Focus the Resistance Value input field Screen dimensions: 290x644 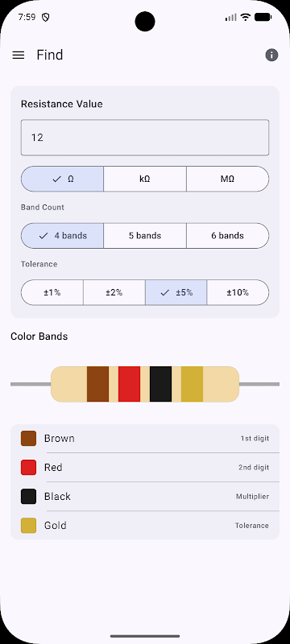(x=145, y=138)
